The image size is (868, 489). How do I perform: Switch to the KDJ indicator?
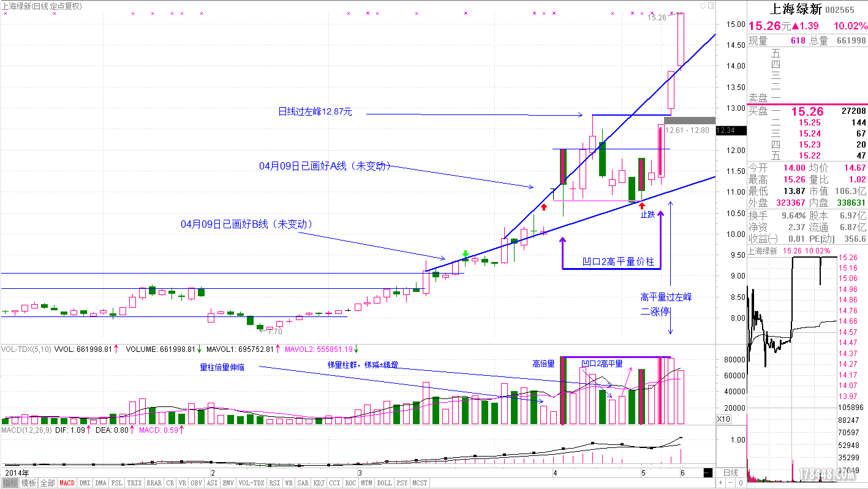coord(319,483)
